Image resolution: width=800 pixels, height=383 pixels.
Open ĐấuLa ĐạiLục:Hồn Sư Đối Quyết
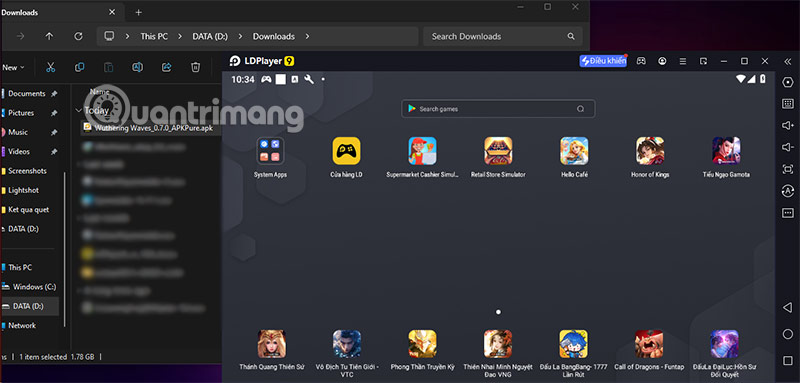pyautogui.click(x=724, y=344)
